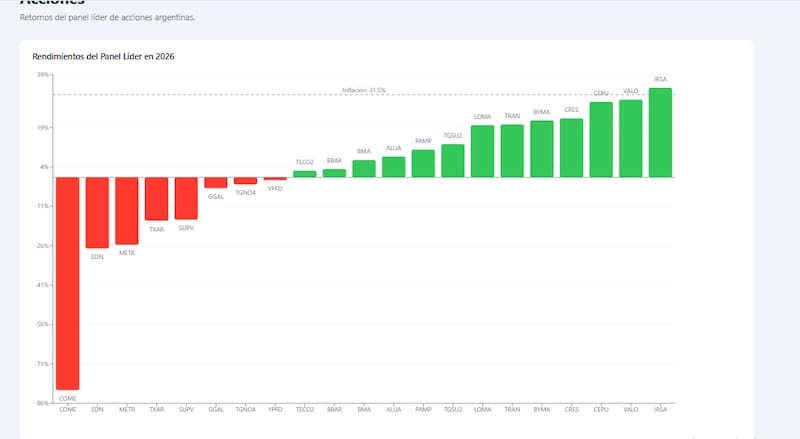Click the green PAMP bar
800x439 pixels.
point(423,163)
